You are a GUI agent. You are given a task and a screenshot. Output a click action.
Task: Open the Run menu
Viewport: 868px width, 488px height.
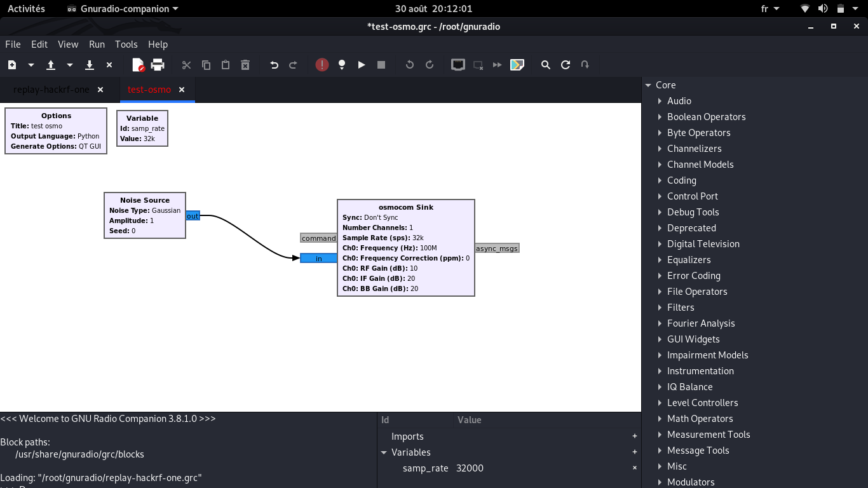97,44
